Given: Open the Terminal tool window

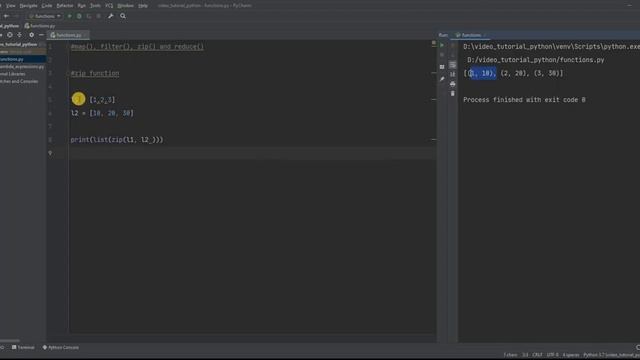Looking at the screenshot, I should coord(23,347).
